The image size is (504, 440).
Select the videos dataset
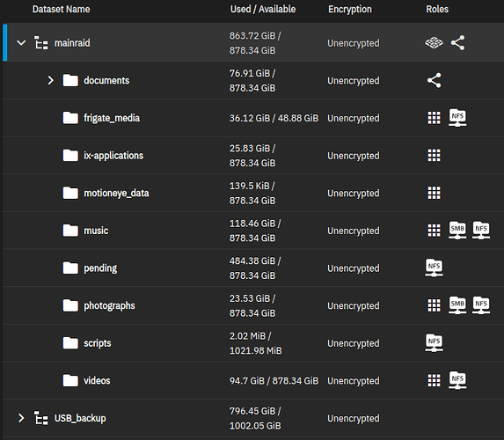[x=97, y=380]
